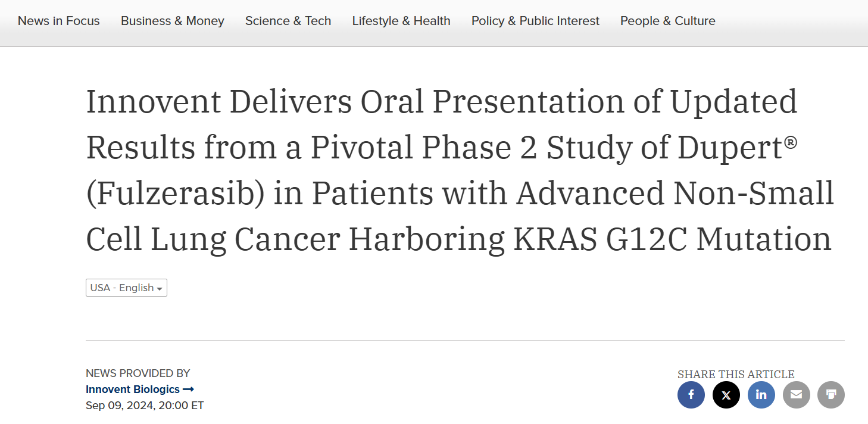The height and width of the screenshot is (424, 868).
Task: Open the News in Focus menu
Action: pyautogui.click(x=59, y=21)
